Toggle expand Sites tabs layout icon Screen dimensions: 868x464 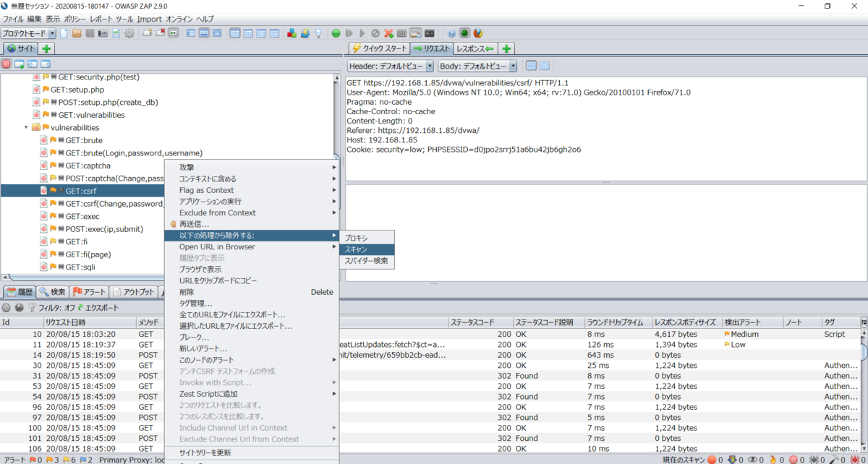[191, 33]
